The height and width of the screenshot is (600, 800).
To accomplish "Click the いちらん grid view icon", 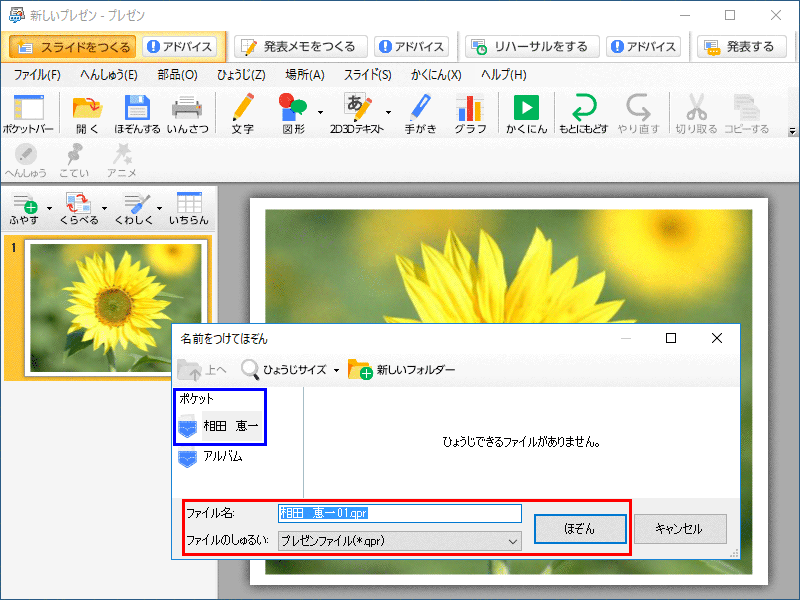I will 189,203.
